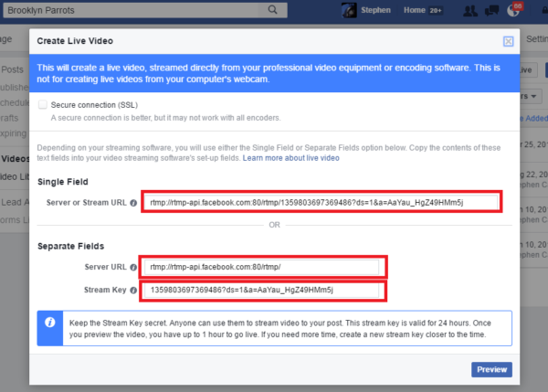548x392 pixels.
Task: Click the 'Single Field' heading text
Action: (x=63, y=182)
